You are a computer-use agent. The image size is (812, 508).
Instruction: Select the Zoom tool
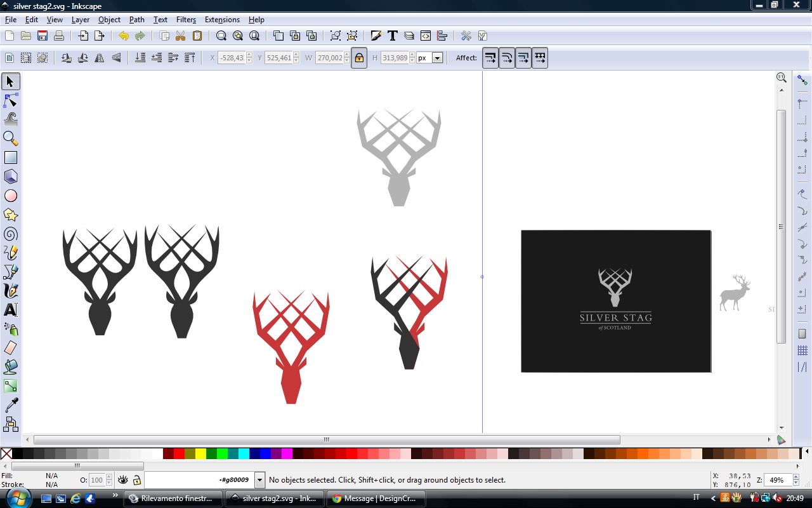coord(10,138)
